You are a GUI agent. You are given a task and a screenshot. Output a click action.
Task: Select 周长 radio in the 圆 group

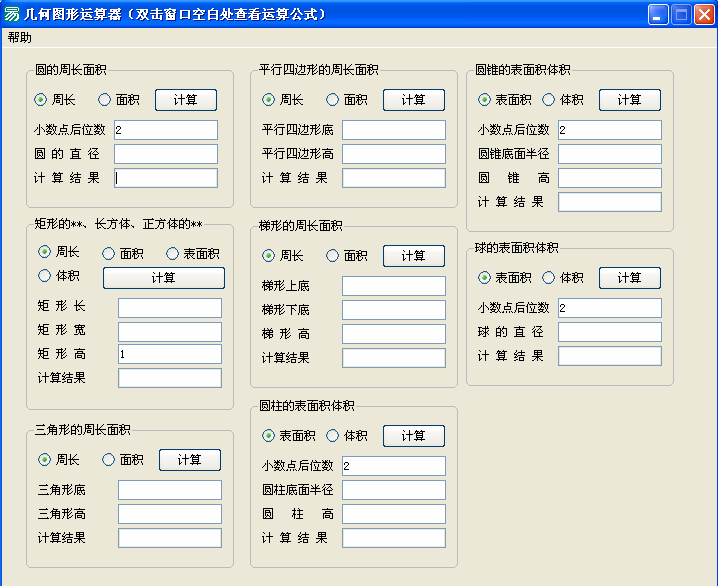click(40, 100)
